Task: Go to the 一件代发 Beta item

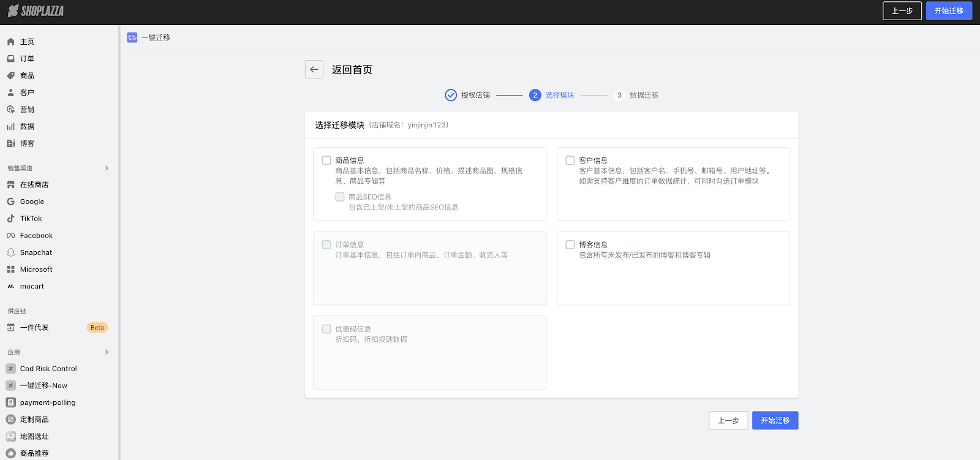Action: [x=34, y=328]
